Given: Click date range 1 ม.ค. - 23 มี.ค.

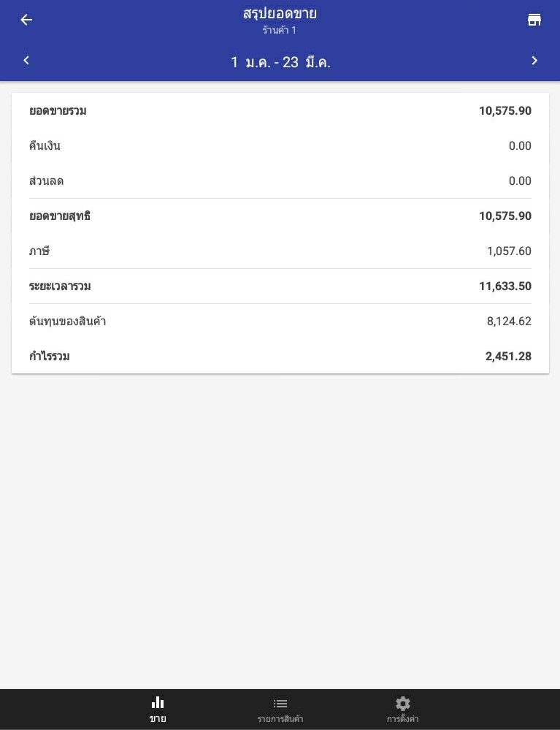Looking at the screenshot, I should click(x=280, y=62).
